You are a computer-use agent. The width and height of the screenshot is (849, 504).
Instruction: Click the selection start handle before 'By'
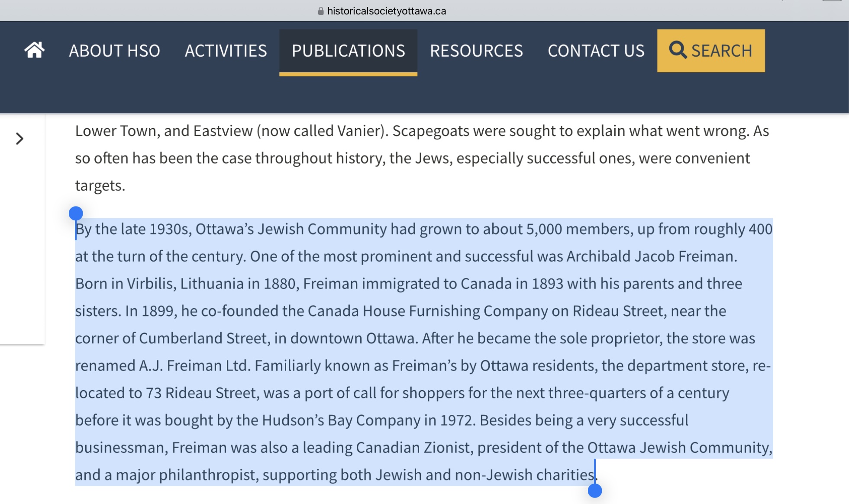[76, 213]
